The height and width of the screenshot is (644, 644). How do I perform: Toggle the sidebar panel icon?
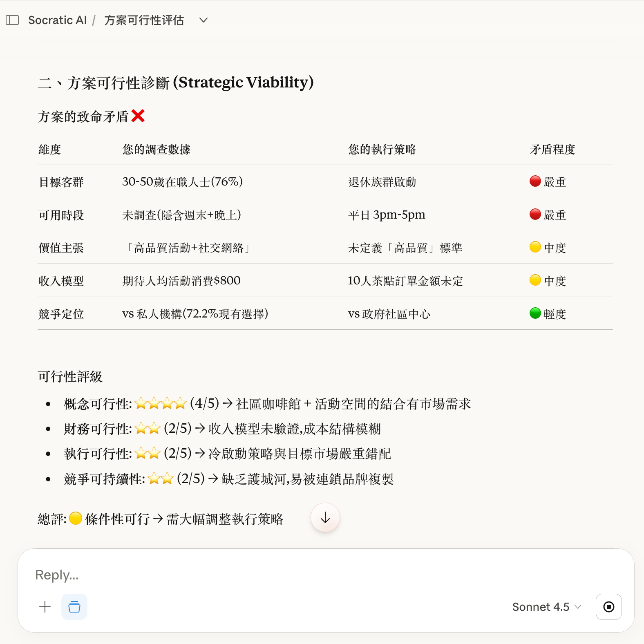click(x=12, y=20)
